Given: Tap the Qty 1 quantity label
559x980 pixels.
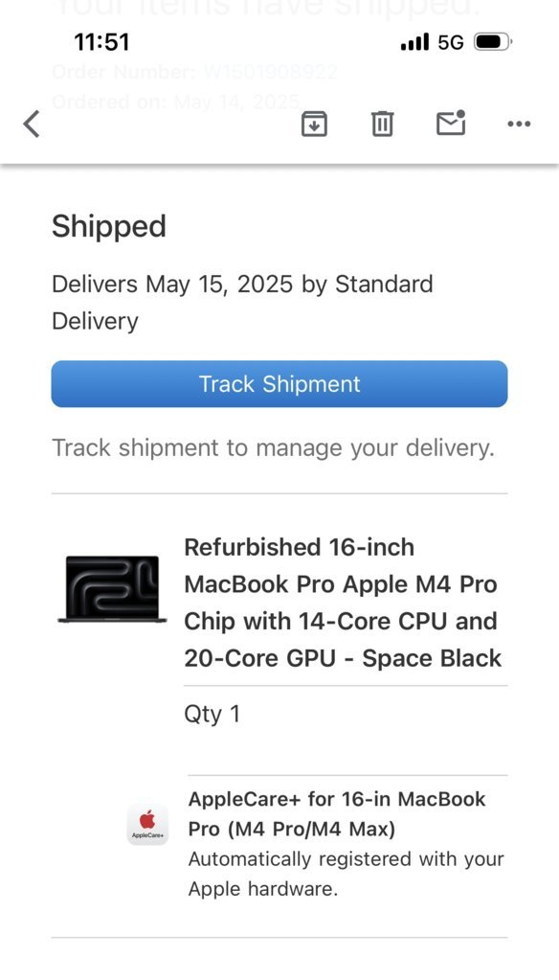Looking at the screenshot, I should click(x=212, y=714).
